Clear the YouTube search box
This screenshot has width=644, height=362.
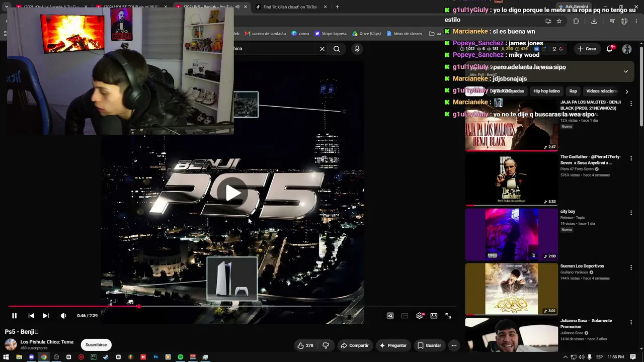322,49
